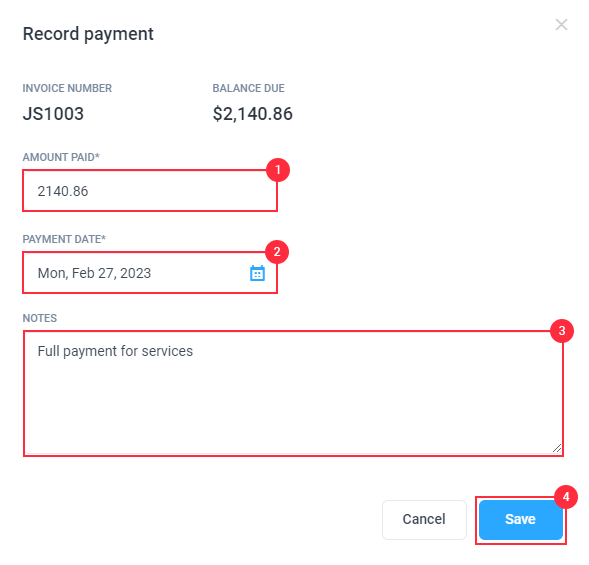Click the AMOUNT PAID label
This screenshot has height=565, width=589.
click(x=61, y=157)
